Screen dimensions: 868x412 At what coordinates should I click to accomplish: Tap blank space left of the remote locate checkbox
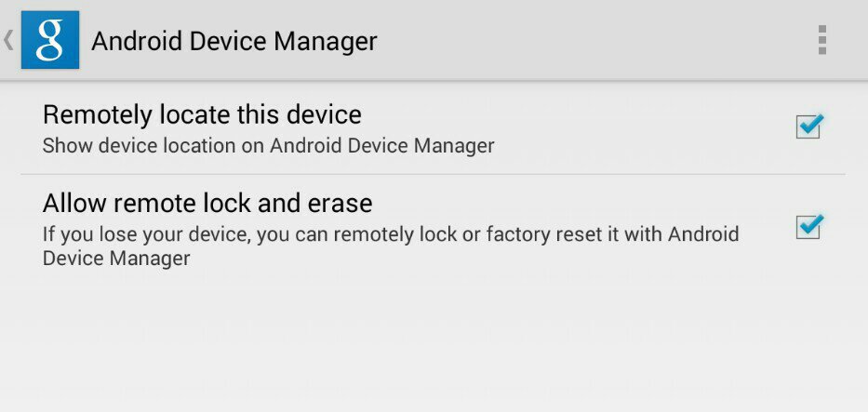coord(642,126)
